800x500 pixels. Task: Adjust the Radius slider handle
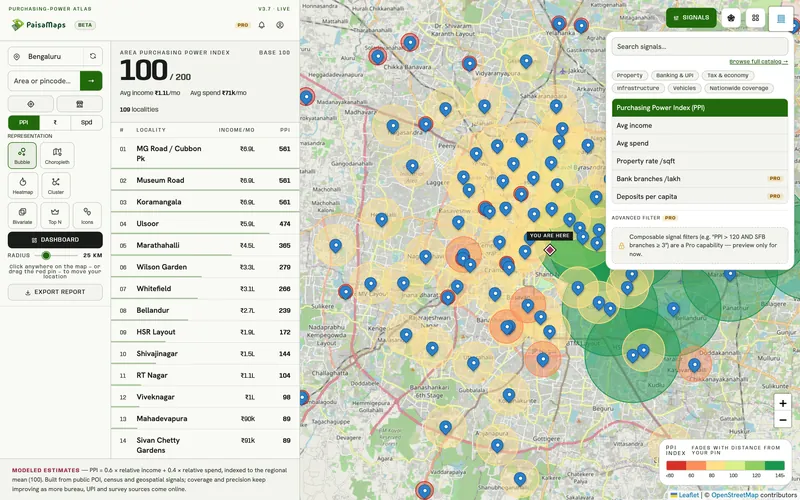tap(46, 255)
